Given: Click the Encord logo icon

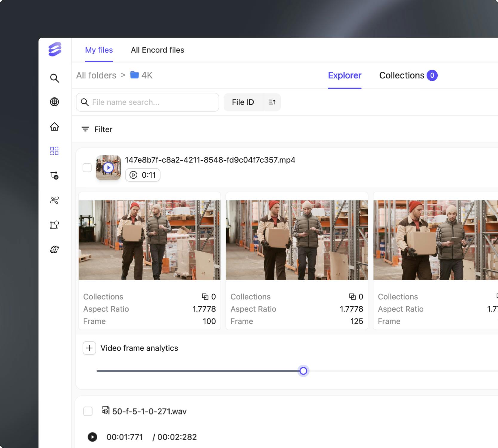Looking at the screenshot, I should (x=55, y=49).
